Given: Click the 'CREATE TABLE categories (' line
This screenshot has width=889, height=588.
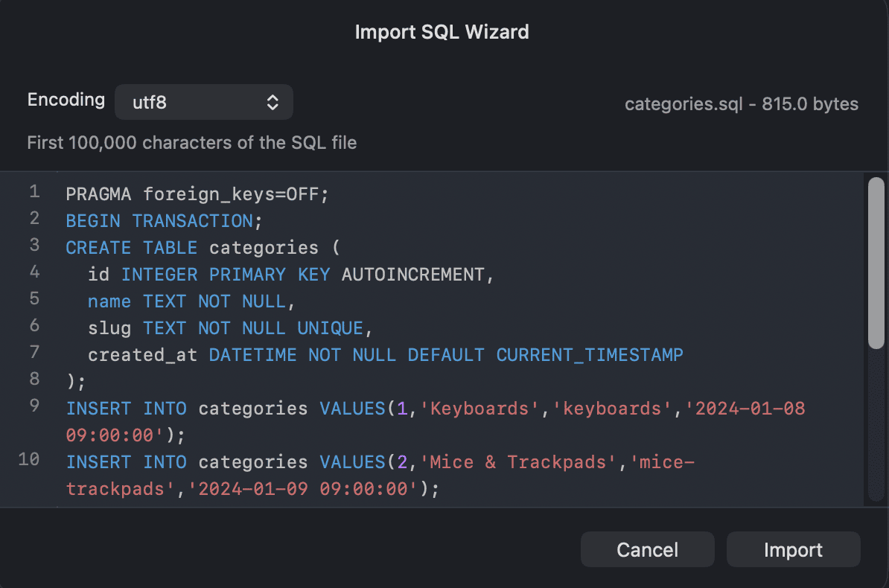Looking at the screenshot, I should (203, 248).
